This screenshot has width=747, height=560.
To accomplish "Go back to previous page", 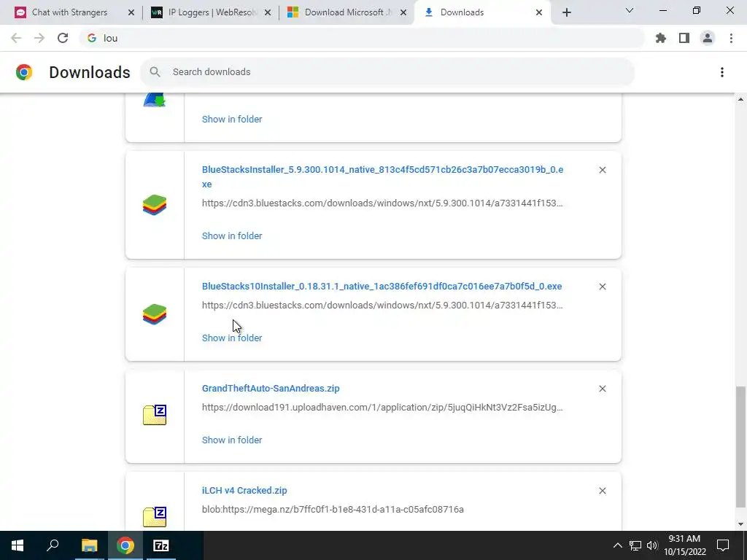I will tap(16, 38).
